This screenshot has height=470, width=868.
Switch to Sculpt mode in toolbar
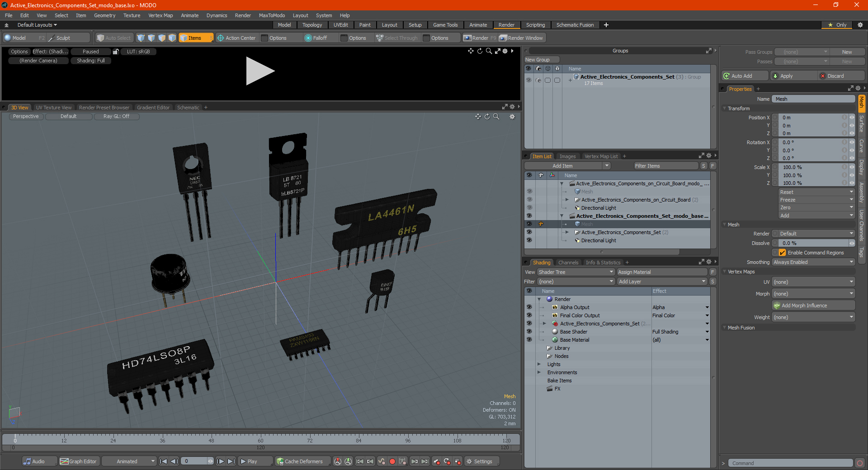coord(68,38)
